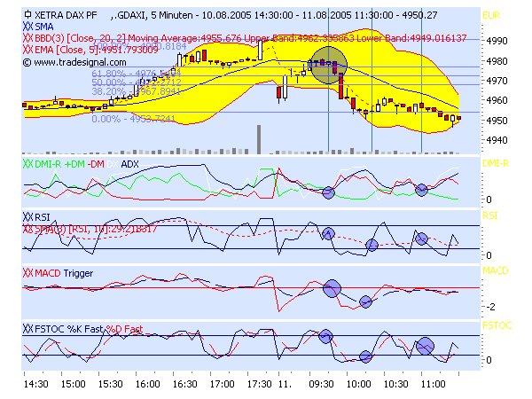The width and height of the screenshot is (532, 399).
Task: Click the 10:30 time axis label
Action: coord(396,384)
